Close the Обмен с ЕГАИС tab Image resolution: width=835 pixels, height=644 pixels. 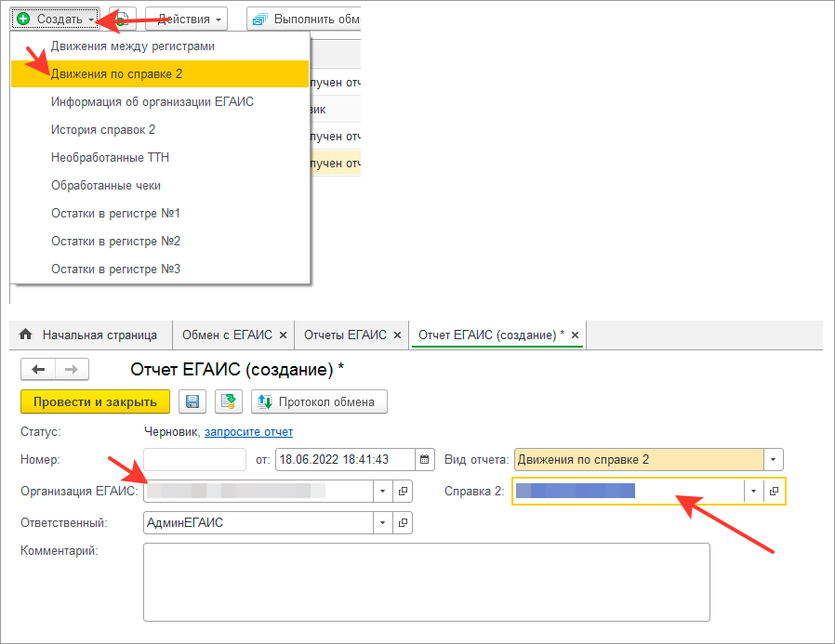(x=284, y=335)
